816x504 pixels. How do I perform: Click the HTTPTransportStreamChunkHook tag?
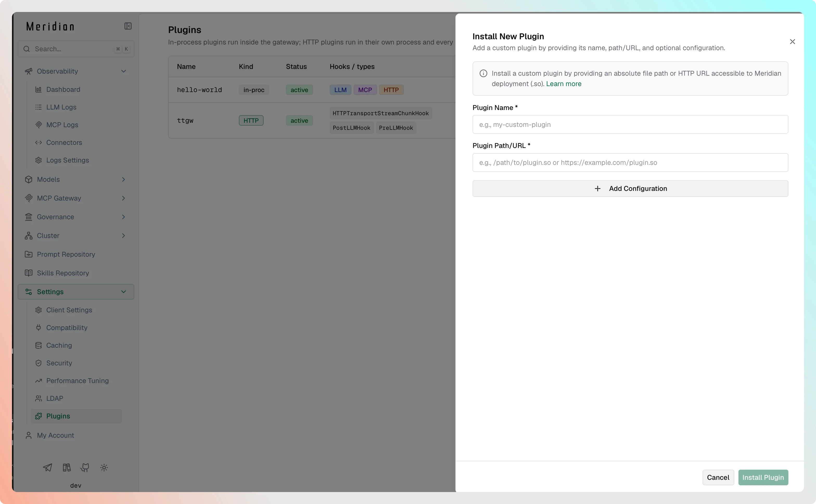(x=380, y=113)
